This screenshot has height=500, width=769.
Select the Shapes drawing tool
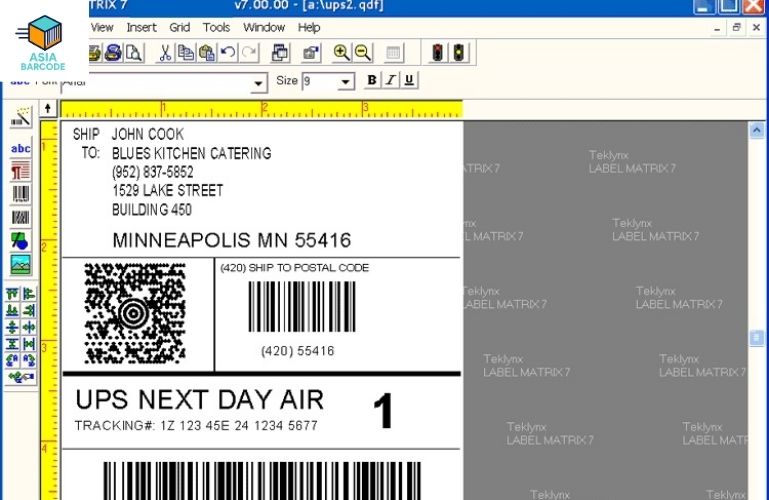[x=20, y=241]
